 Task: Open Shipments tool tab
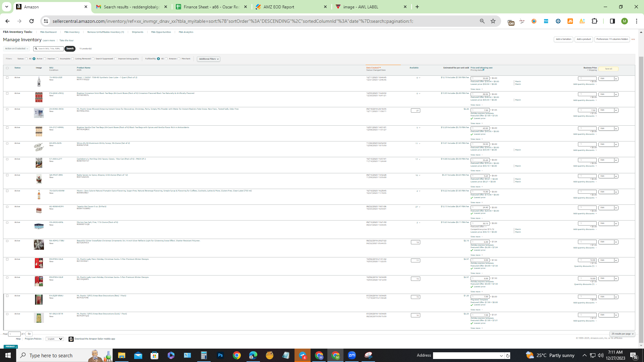(x=138, y=32)
